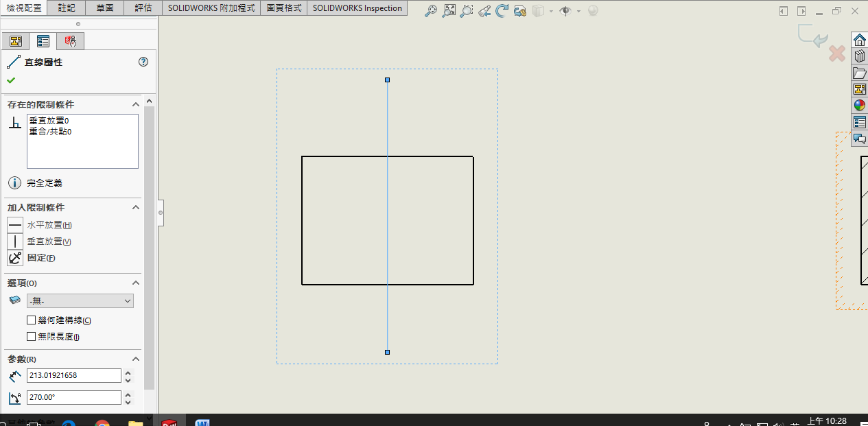Enable the 無限長度 checkbox

(x=31, y=337)
